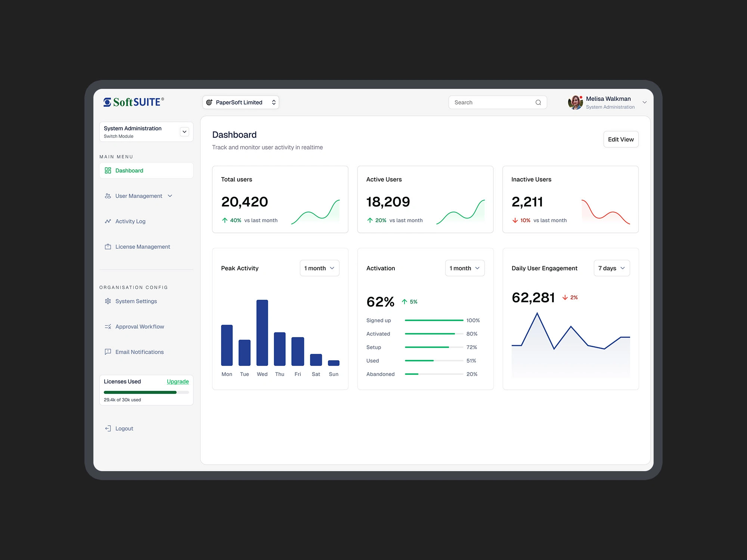This screenshot has width=747, height=560.
Task: Click the System Settings gear icon
Action: [x=108, y=301]
